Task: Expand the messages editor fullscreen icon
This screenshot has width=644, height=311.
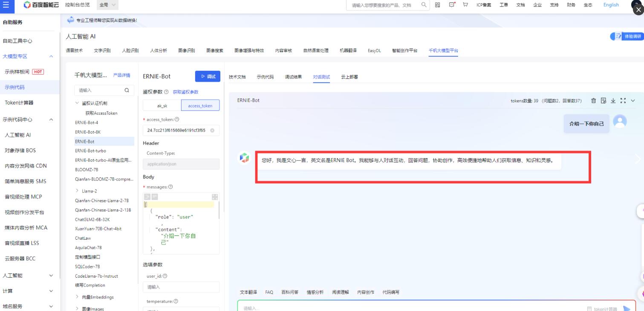Action: [215, 197]
